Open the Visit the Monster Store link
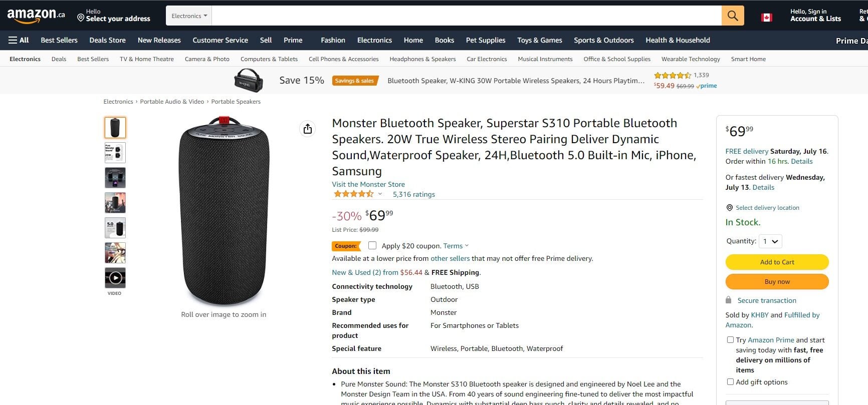Screen dimensions: 868x405 point(368,184)
